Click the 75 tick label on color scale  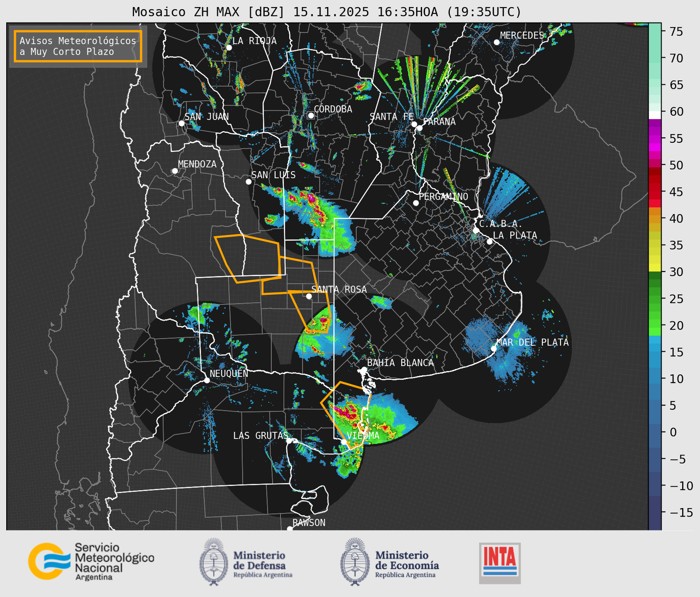pos(676,32)
